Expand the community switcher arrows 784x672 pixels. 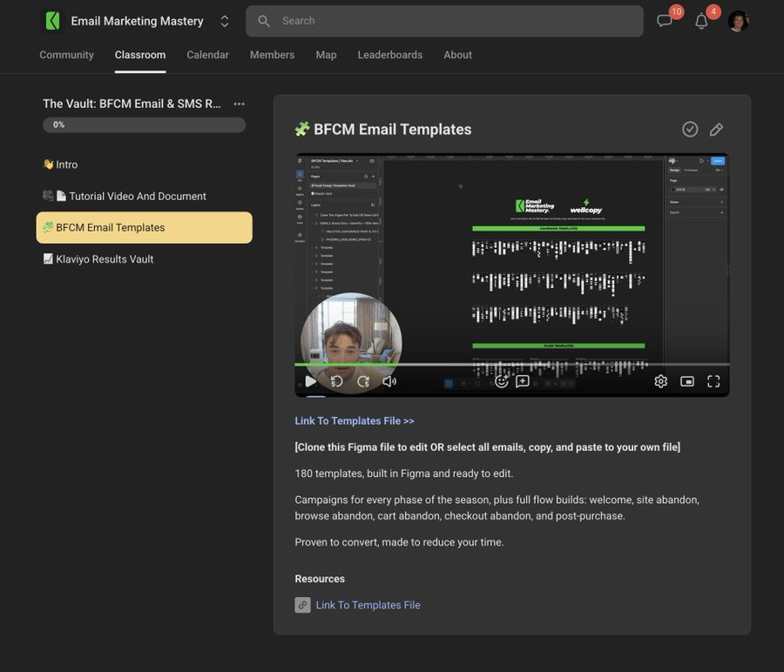pos(225,21)
